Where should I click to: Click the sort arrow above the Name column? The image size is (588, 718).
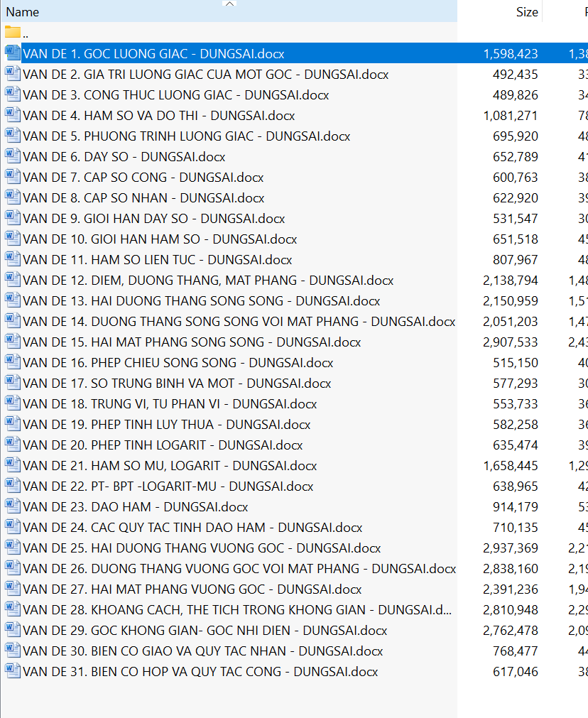click(x=229, y=4)
